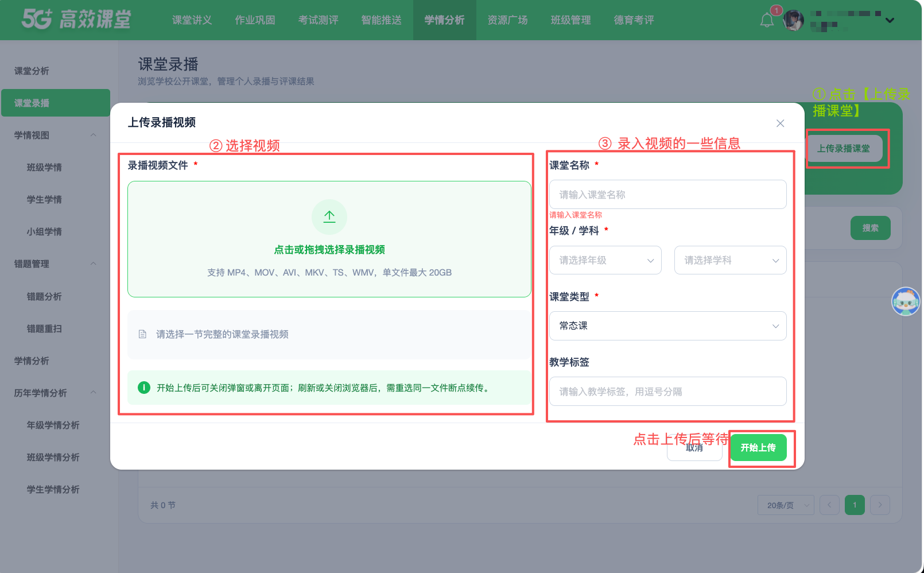This screenshot has width=924, height=573.
Task: Open the 请选择学科 dropdown
Action: pos(730,260)
